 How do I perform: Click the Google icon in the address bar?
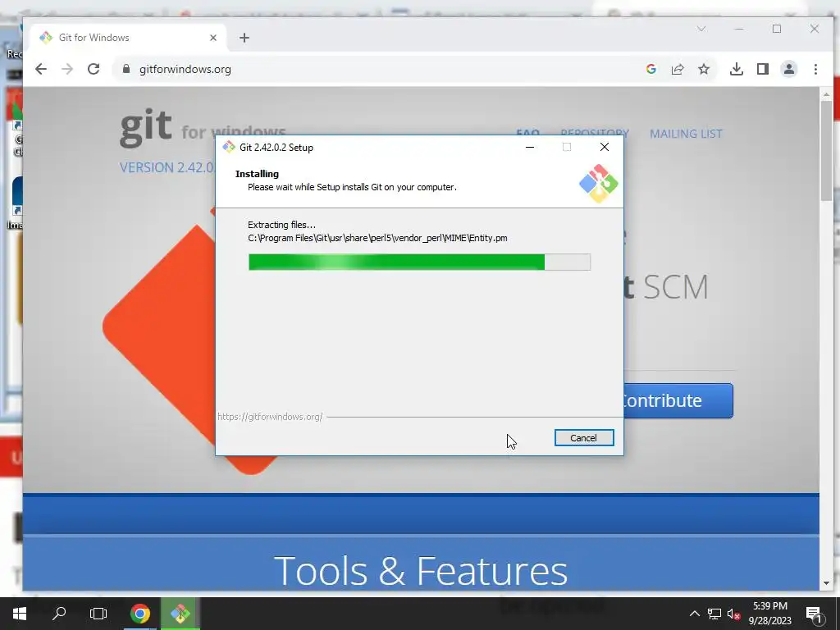651,69
